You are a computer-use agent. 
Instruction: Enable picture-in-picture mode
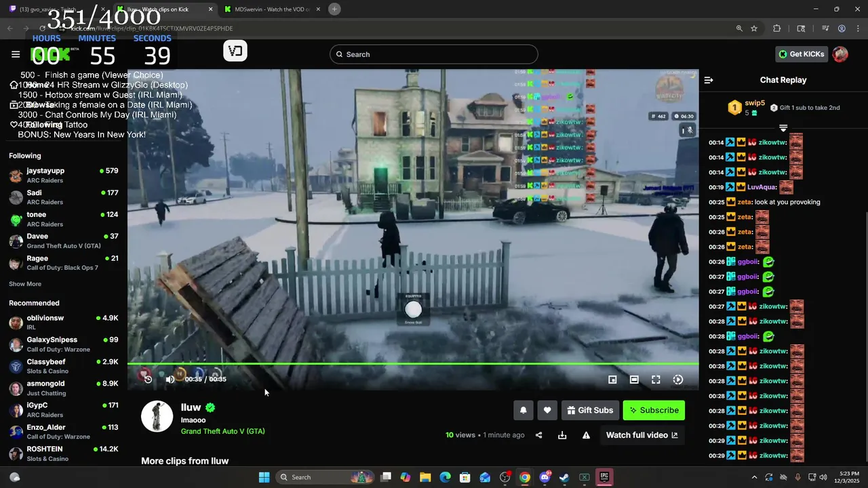[x=612, y=380]
